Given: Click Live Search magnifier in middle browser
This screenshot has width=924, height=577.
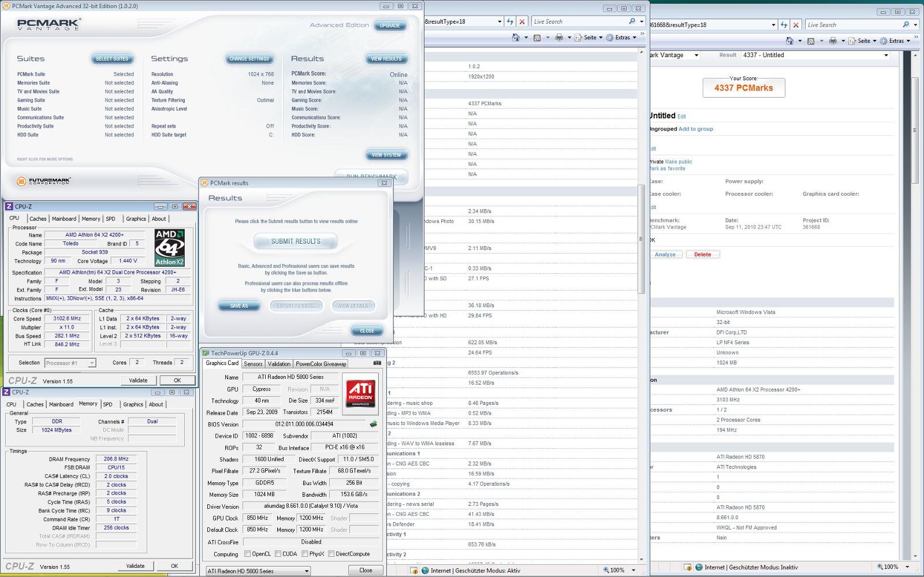Looking at the screenshot, I should pyautogui.click(x=632, y=21).
